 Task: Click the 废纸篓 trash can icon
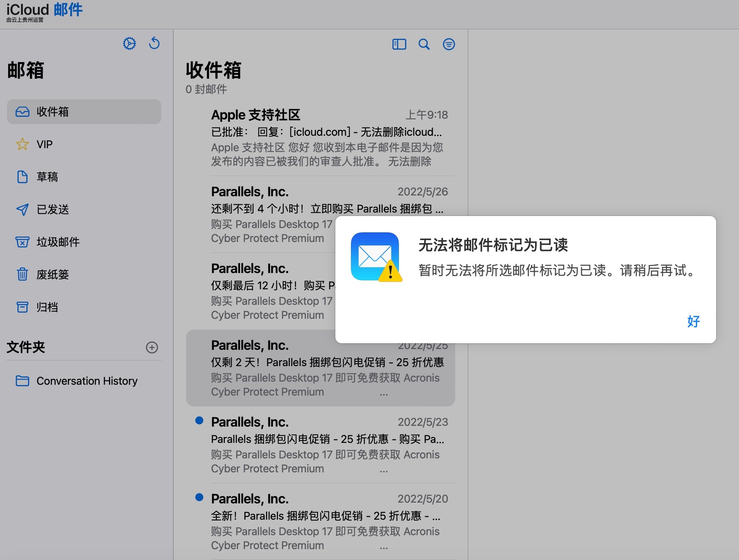pos(22,274)
